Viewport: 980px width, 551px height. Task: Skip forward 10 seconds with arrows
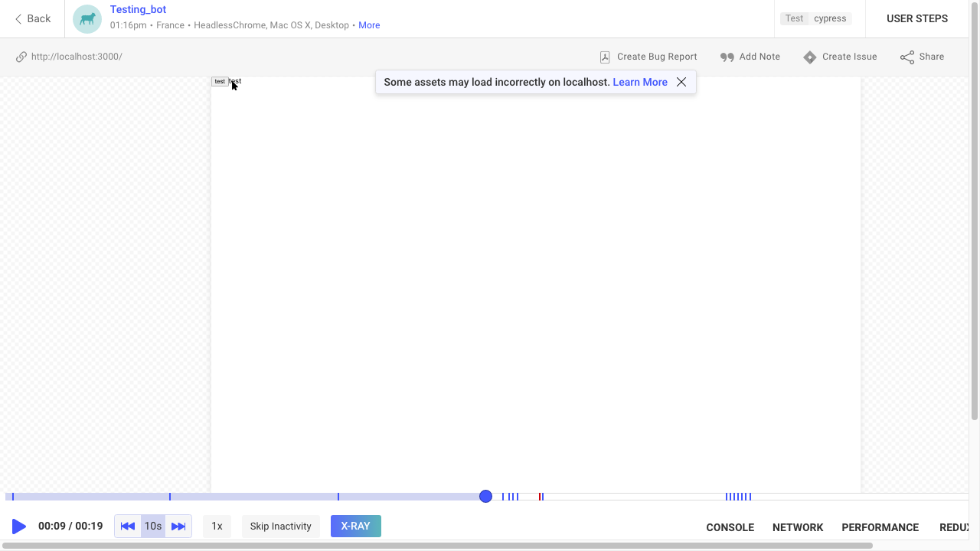(x=178, y=527)
